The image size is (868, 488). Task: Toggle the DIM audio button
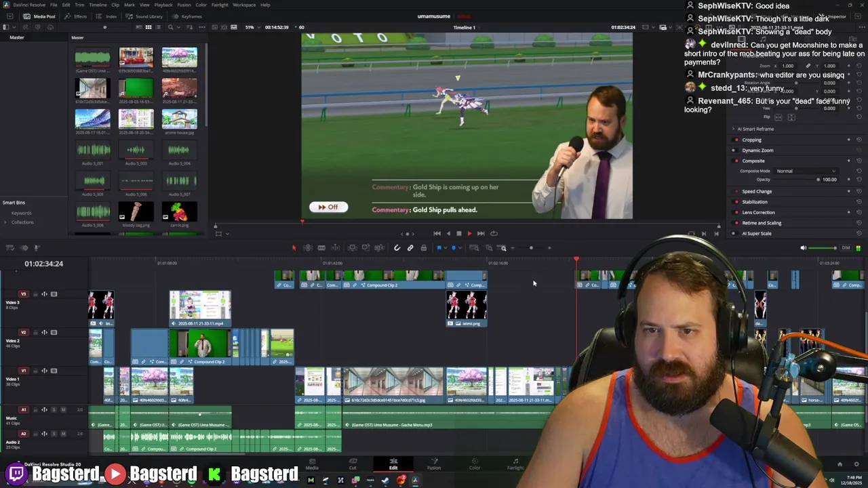(x=846, y=248)
